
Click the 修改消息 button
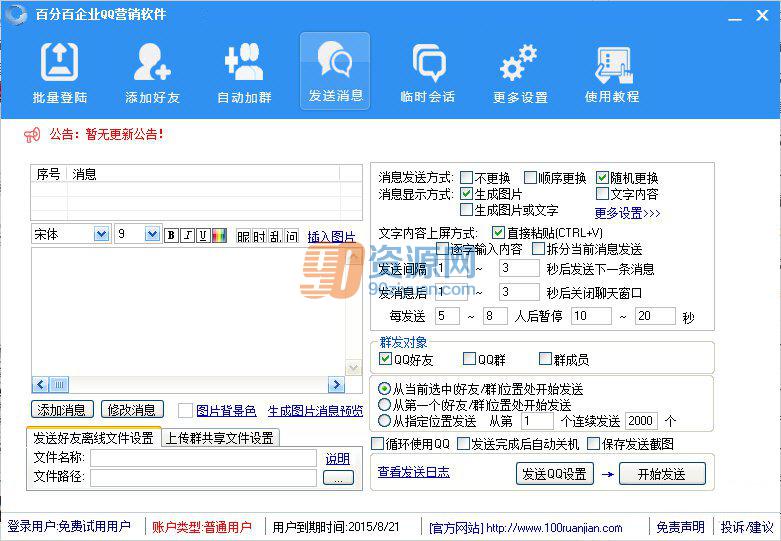(132, 409)
